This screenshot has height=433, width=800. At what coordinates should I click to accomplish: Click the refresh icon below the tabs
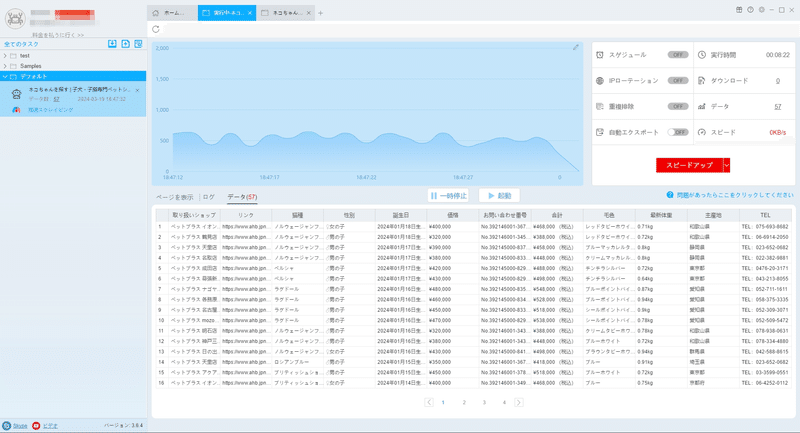tap(156, 29)
